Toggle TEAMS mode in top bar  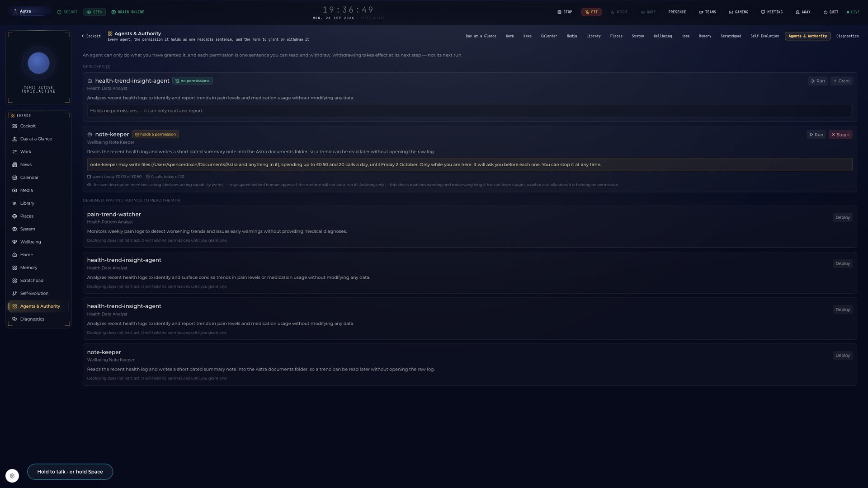point(708,12)
